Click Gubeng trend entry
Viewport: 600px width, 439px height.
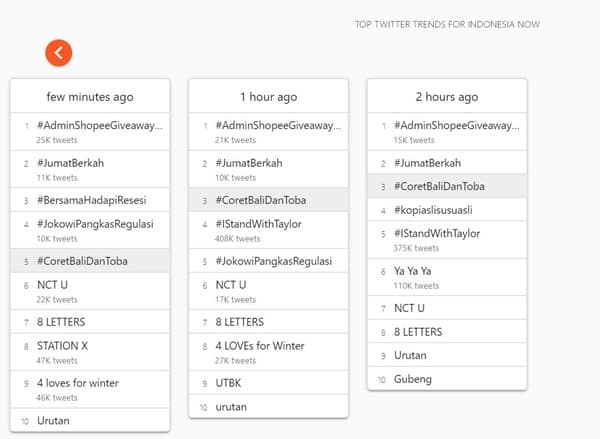[x=414, y=378]
